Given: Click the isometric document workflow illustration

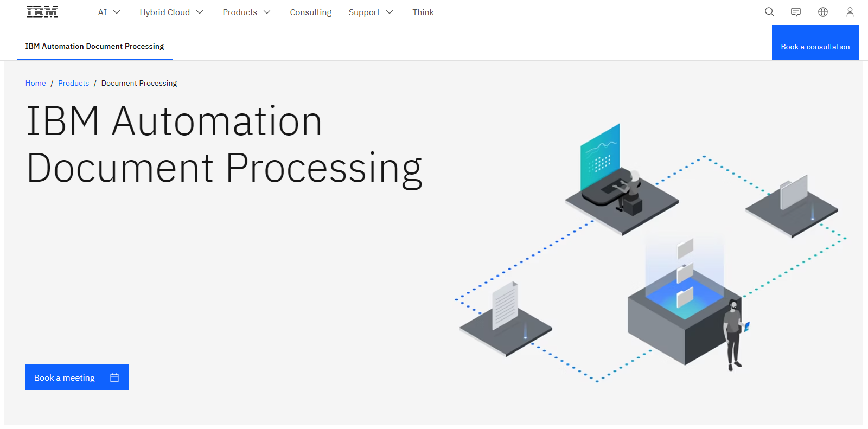Looking at the screenshot, I should (x=650, y=253).
